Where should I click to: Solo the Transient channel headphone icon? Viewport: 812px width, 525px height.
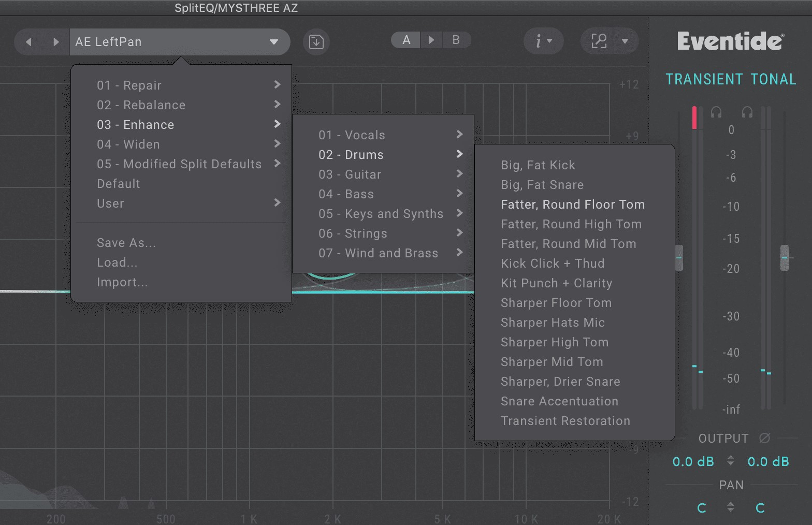tap(716, 112)
